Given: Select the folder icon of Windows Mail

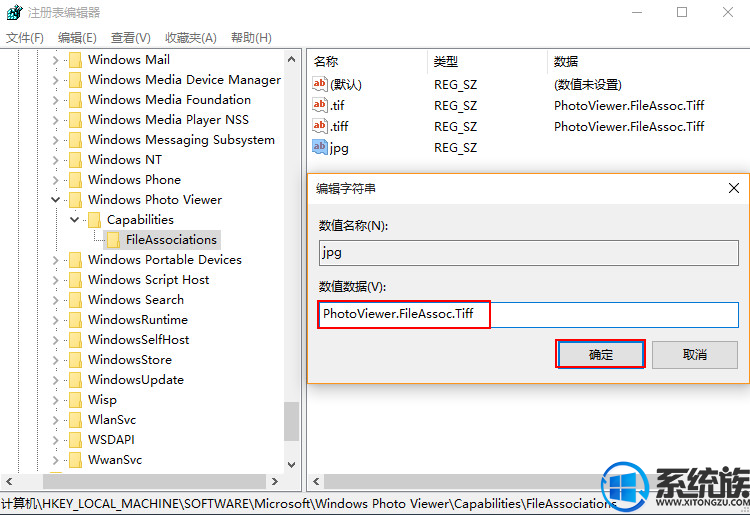Looking at the screenshot, I should coord(75,60).
